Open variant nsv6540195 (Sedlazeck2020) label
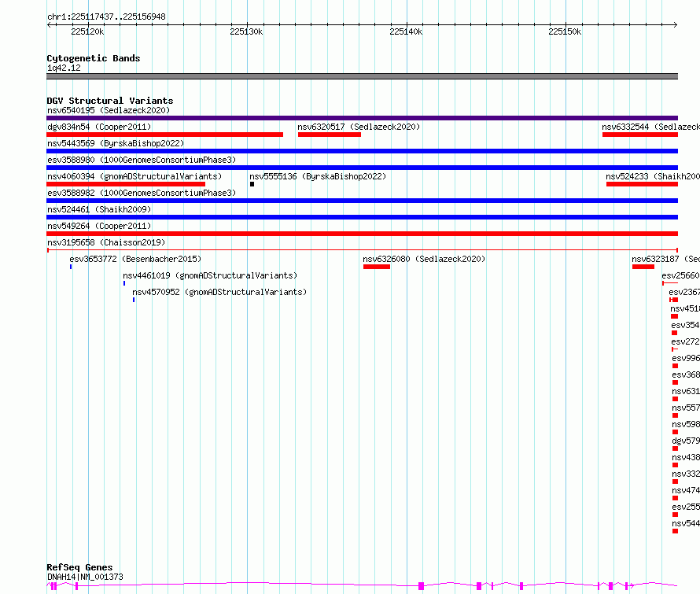The height and width of the screenshot is (594, 700). click(x=109, y=110)
